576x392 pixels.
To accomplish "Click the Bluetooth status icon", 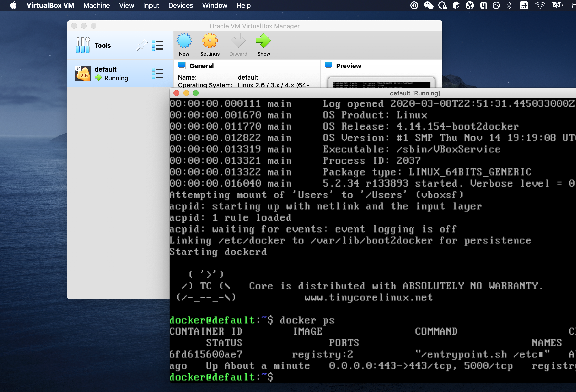I will pos(509,5).
